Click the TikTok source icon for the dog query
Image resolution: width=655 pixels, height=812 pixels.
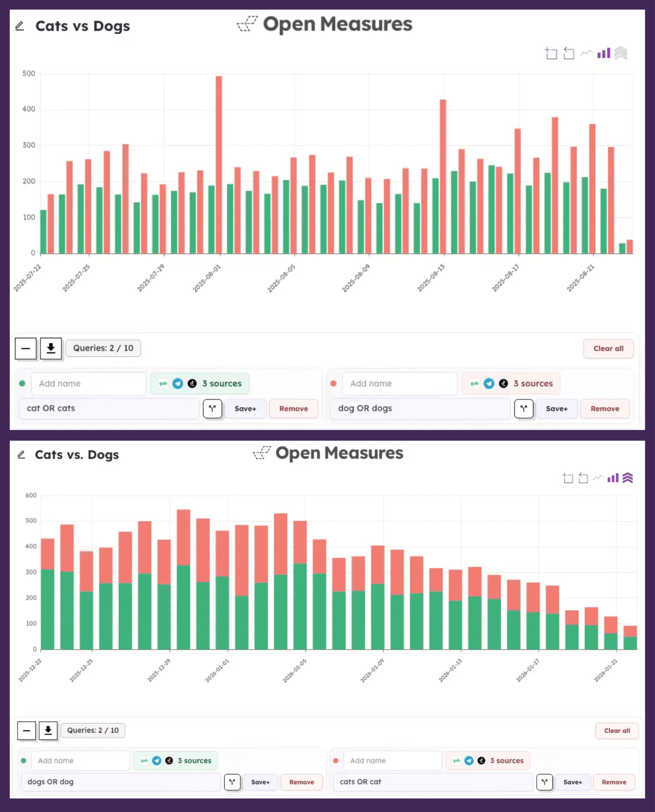click(x=504, y=383)
